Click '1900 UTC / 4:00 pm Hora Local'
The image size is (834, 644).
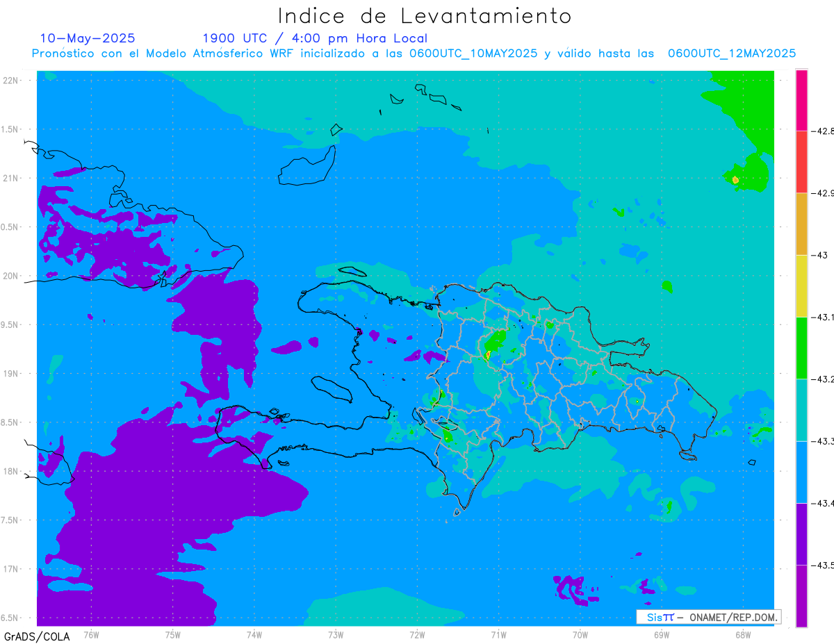315,38
